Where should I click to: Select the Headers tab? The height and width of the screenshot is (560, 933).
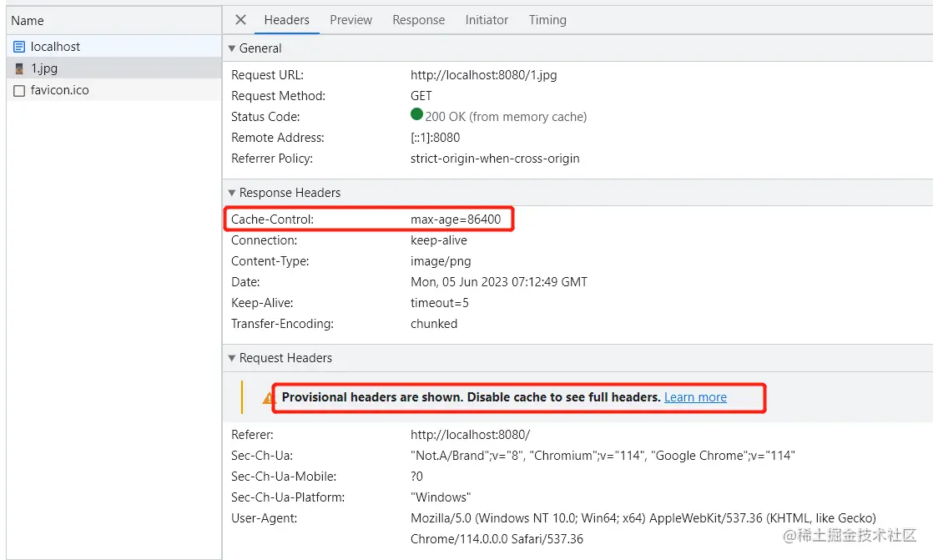coord(286,20)
